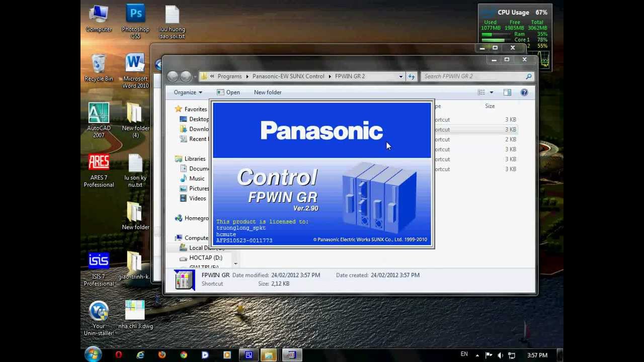This screenshot has height=362, width=644.
Task: Show the Explorer preview pane
Action: tap(507, 93)
